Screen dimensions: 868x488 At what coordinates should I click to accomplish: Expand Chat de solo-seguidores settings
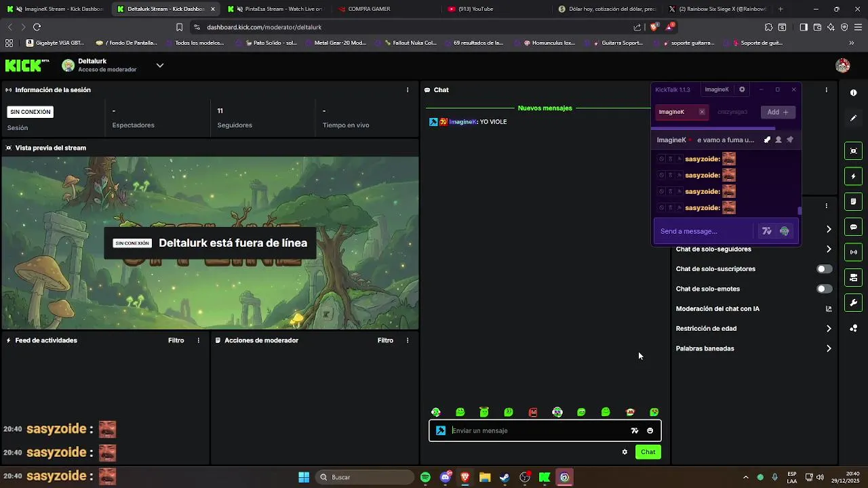pos(829,249)
